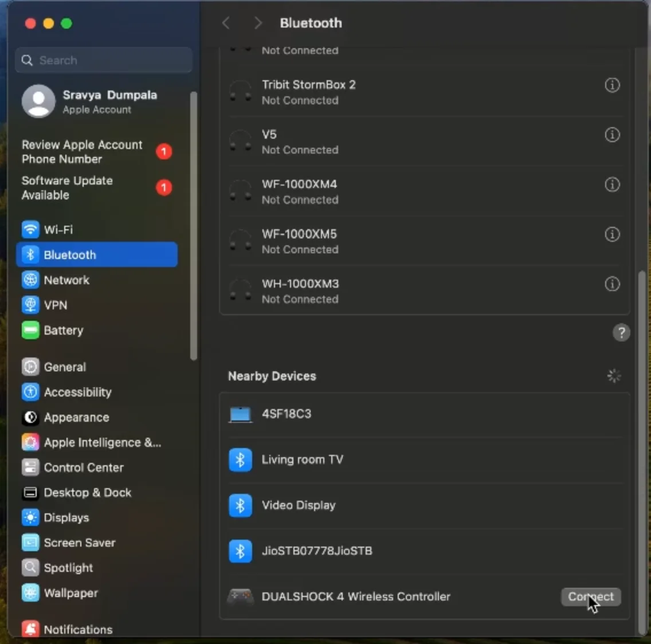Select Wallpaper sidebar item label
The width and height of the screenshot is (651, 644).
tap(71, 593)
